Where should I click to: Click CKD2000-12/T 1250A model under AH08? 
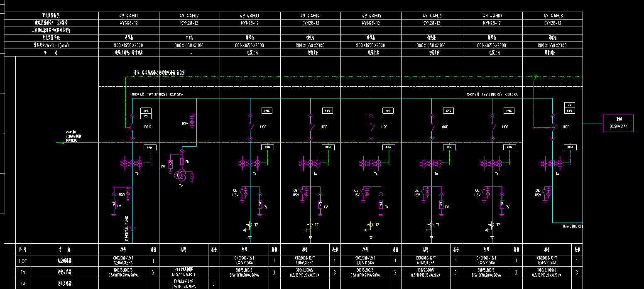(x=547, y=260)
